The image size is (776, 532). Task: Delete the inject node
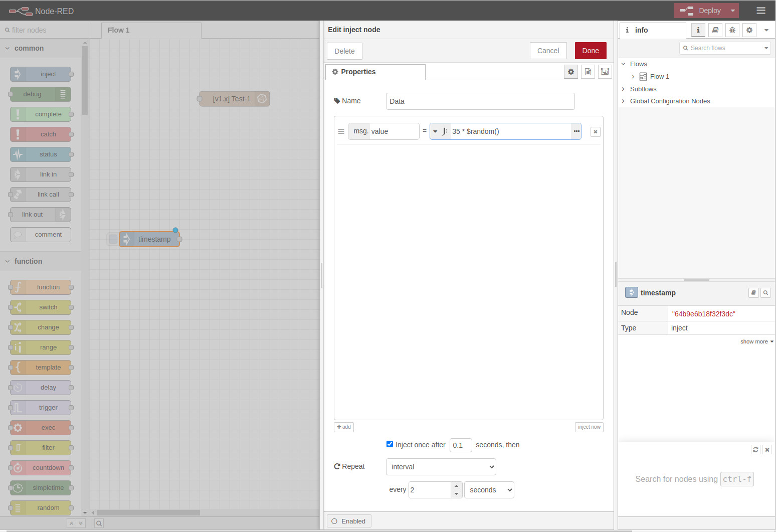(344, 51)
